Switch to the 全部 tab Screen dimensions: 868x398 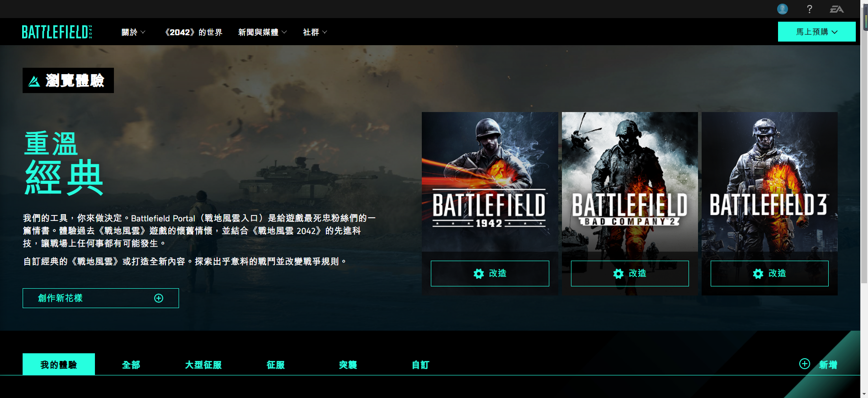[x=131, y=365]
